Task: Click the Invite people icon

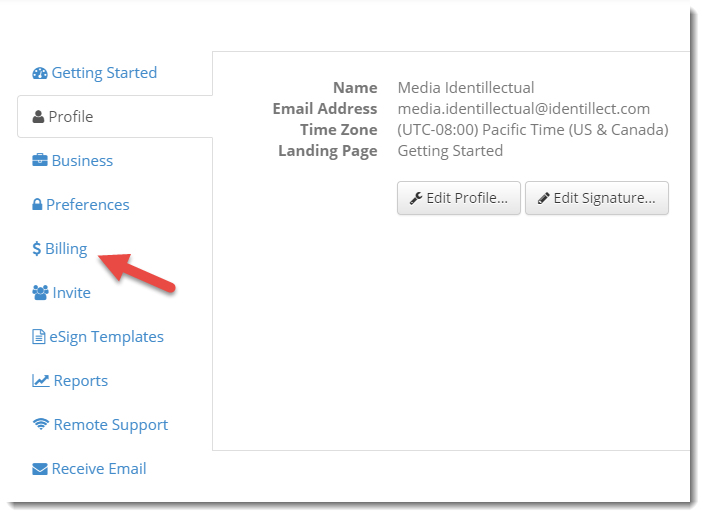Action: pyautogui.click(x=40, y=293)
